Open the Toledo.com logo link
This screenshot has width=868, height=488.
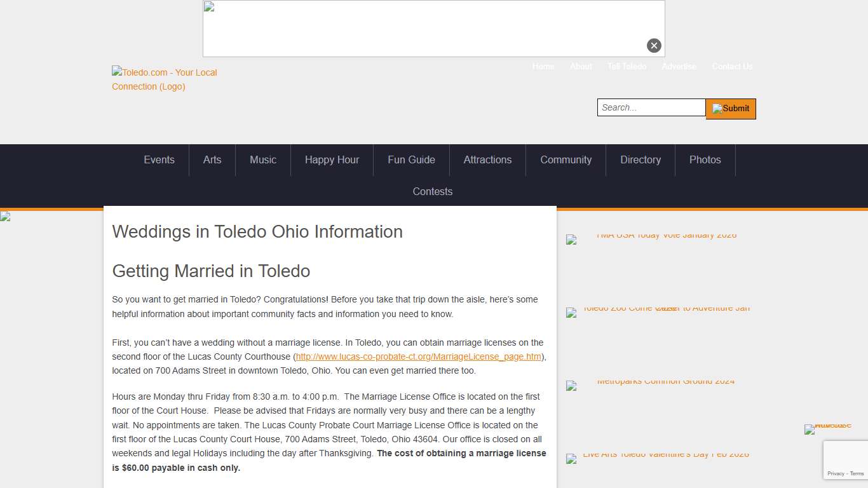click(164, 79)
